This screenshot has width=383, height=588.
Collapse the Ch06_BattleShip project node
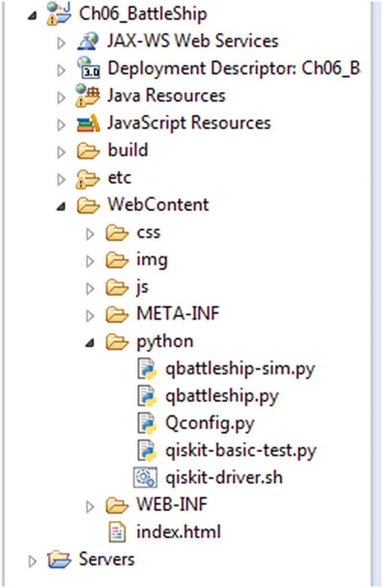pyautogui.click(x=32, y=14)
